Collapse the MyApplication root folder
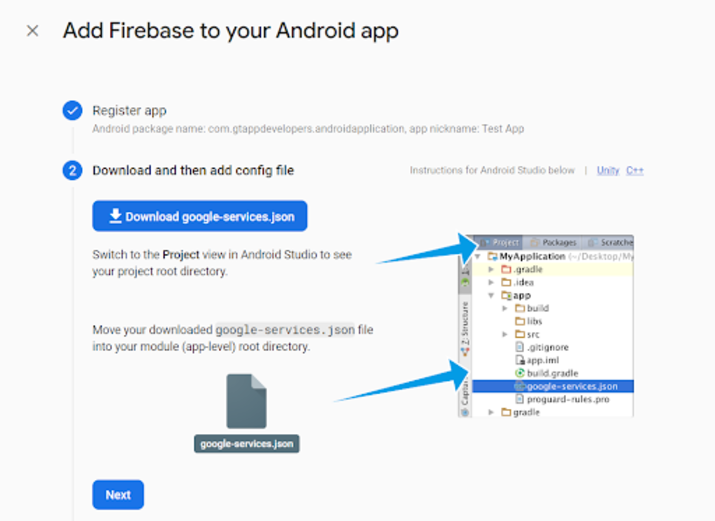 pyautogui.click(x=479, y=257)
